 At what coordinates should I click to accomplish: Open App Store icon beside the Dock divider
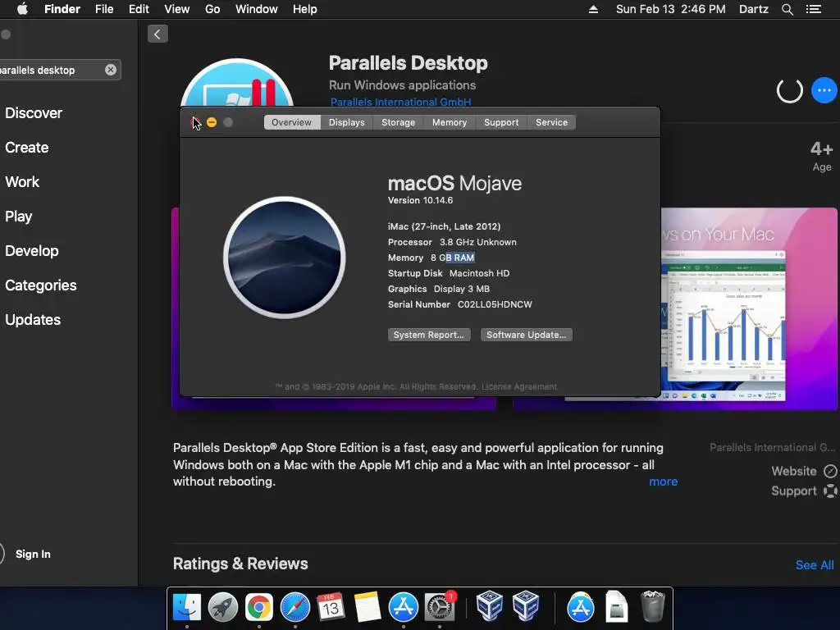[x=580, y=607]
